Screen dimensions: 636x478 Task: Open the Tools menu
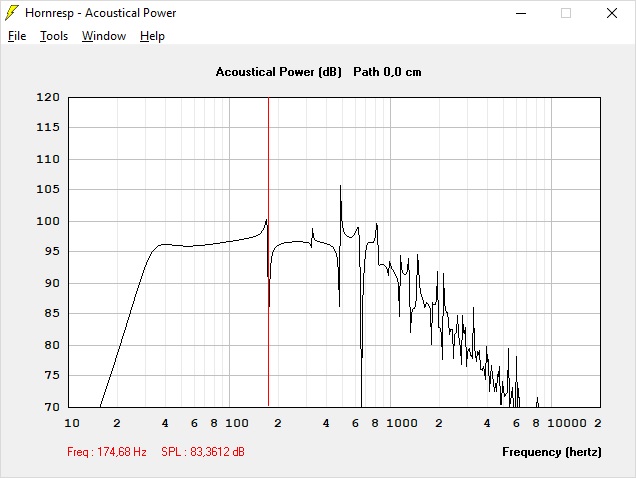(54, 36)
